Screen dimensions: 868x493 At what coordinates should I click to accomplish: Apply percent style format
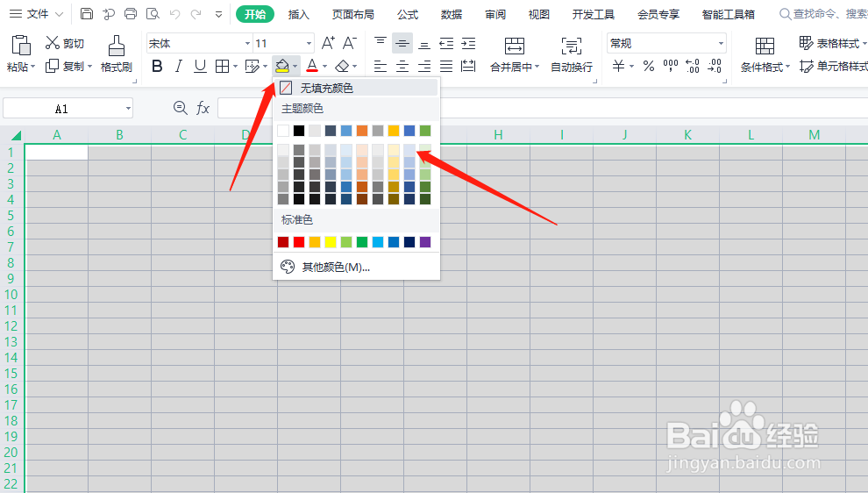tap(649, 67)
